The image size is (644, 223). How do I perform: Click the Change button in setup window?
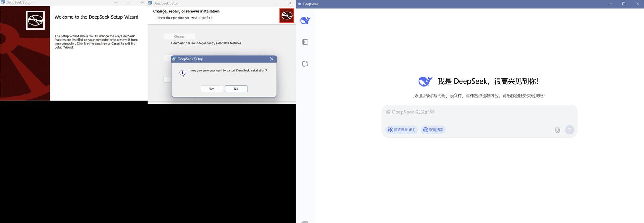tap(179, 37)
